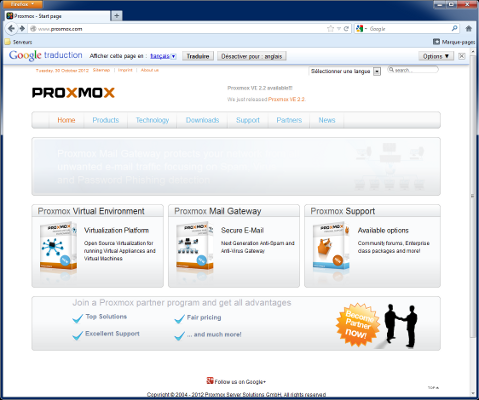479x400 pixels.
Task: Focus the Google search box in toolbar
Action: (x=408, y=29)
